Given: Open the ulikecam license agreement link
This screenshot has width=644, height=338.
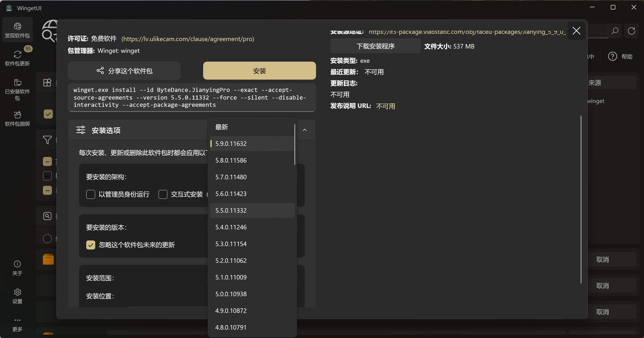Looking at the screenshot, I should [x=188, y=39].
